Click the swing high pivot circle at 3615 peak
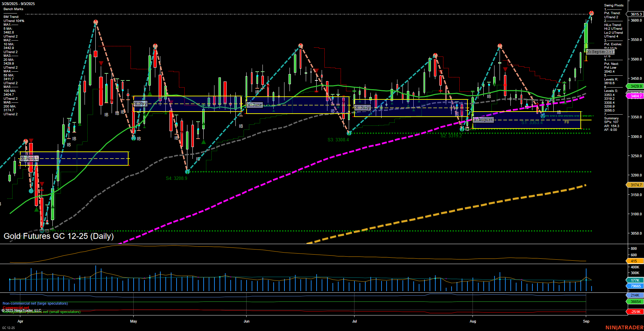Viewport: 644px width, 331px height. tap(592, 14)
